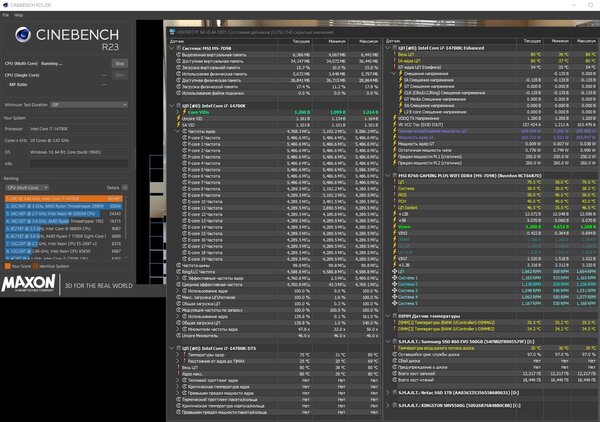Collapse the Intel Core i7-14700K: DTS group
Image resolution: width=600 pixels, height=422 pixels.
(172, 348)
